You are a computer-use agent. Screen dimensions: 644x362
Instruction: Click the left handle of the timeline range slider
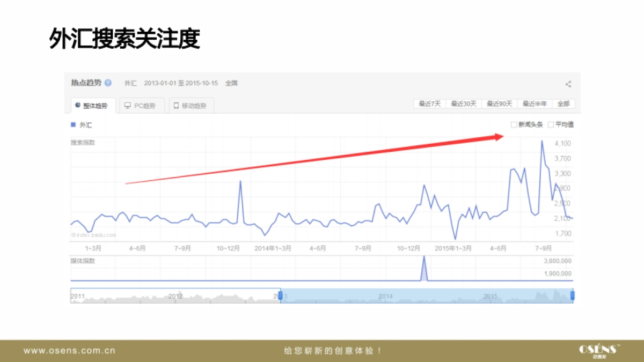(x=281, y=295)
